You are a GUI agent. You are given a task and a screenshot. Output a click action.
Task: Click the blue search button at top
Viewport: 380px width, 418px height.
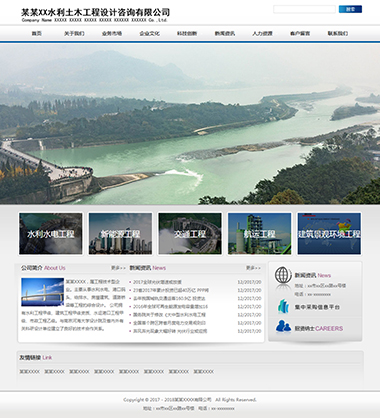tap(350, 9)
